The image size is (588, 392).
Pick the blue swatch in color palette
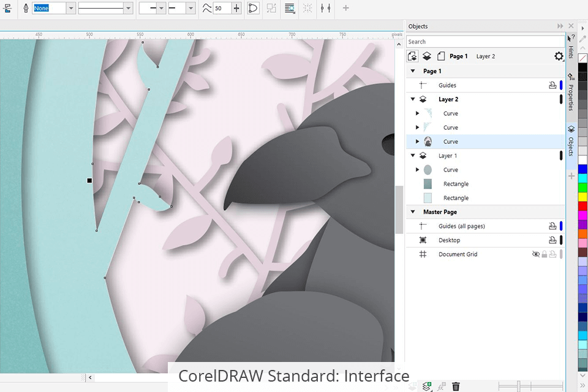(582, 169)
